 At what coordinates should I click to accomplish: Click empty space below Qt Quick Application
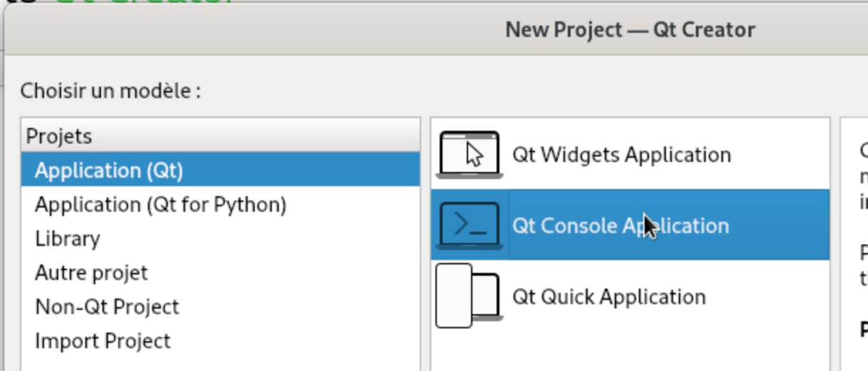(x=630, y=348)
